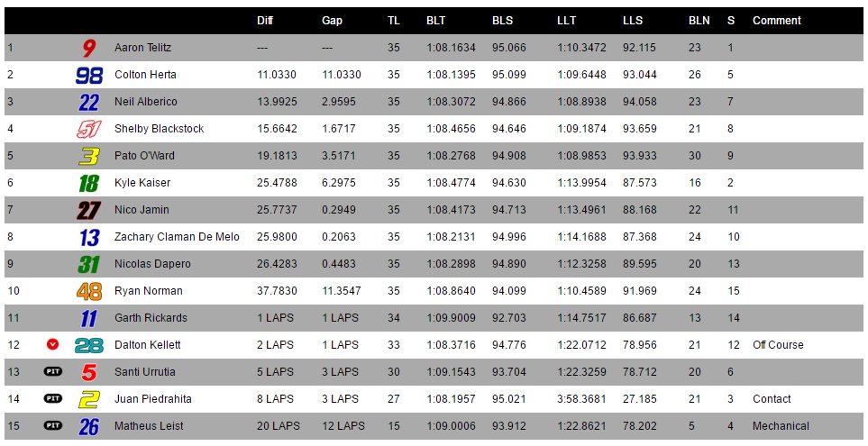Screen dimensions: 868x446
Task: Click the red down-arrow status icon for Dalton Kellett
Action: (52, 345)
